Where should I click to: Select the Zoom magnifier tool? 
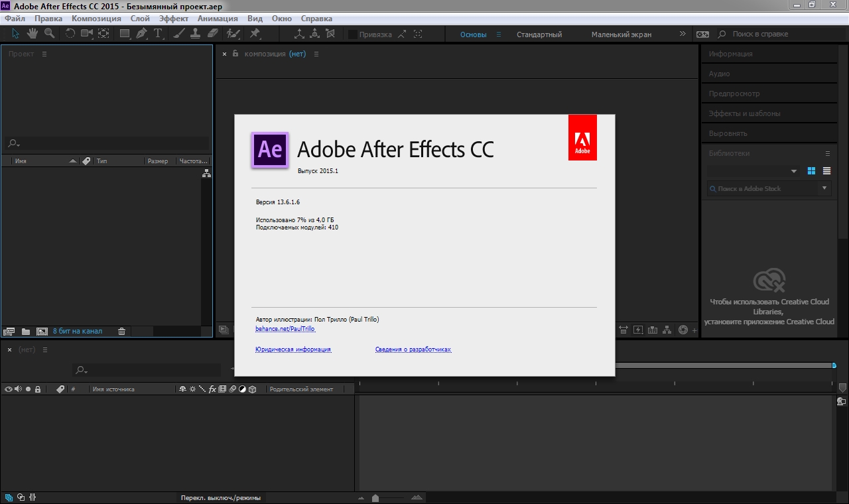coord(49,34)
